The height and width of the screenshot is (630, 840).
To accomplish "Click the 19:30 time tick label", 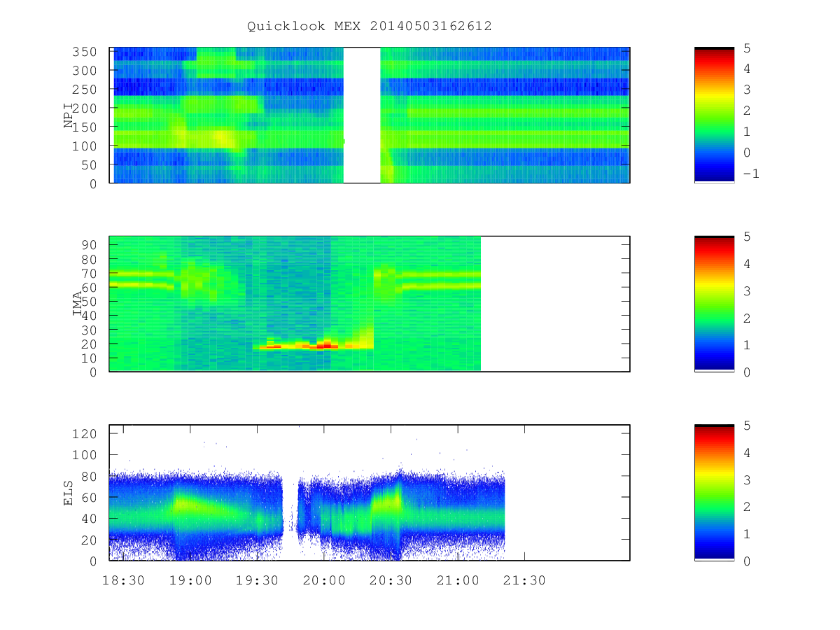I will [257, 581].
